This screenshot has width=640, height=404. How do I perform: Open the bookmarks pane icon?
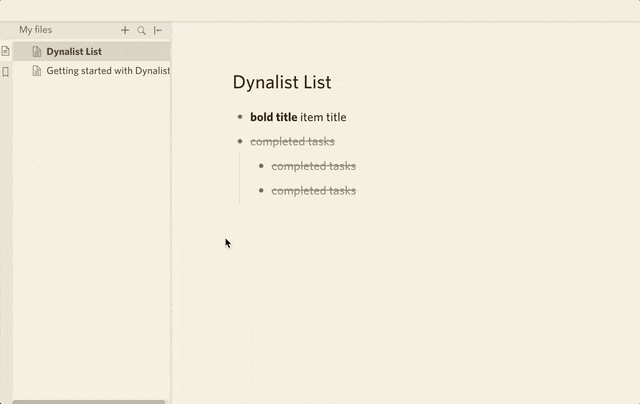click(6, 72)
